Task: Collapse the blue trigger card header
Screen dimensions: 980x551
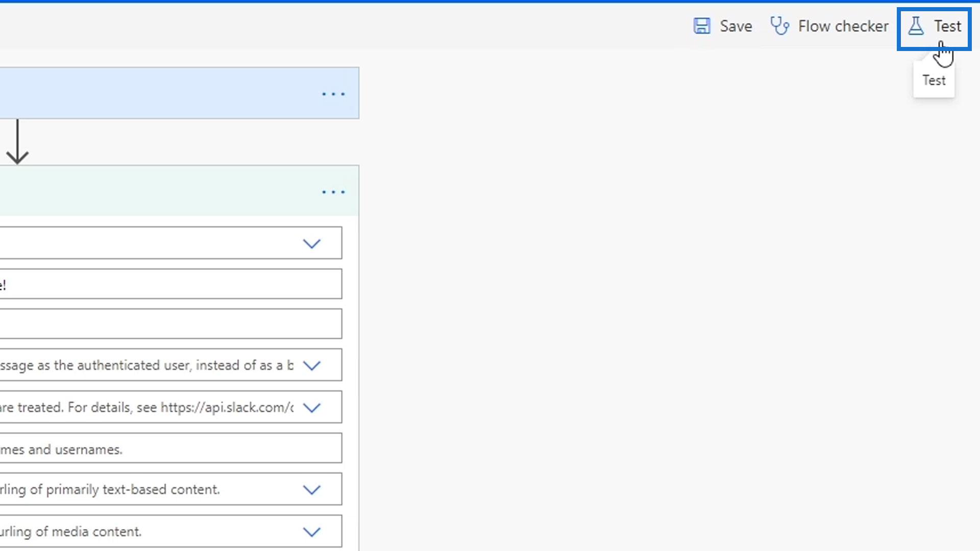Action: coord(153,93)
